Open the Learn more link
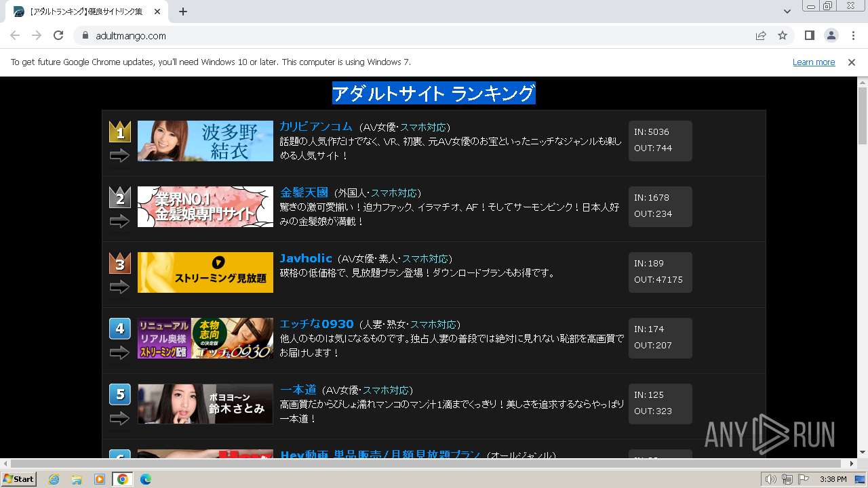868x488 pixels. [x=814, y=62]
